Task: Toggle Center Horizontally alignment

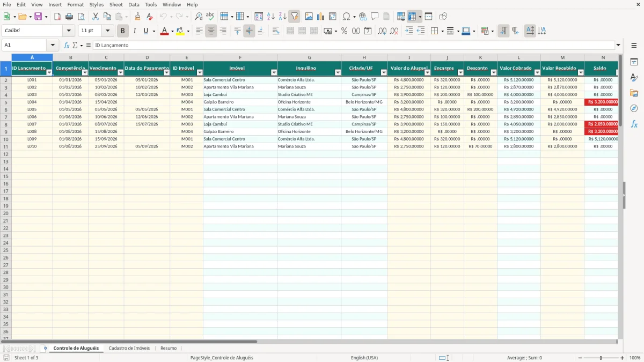Action: tap(211, 31)
